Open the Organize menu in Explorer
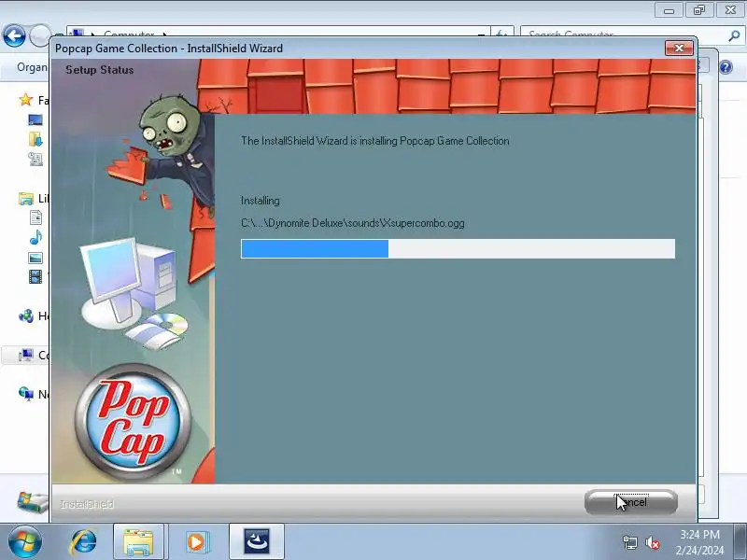 coord(32,67)
